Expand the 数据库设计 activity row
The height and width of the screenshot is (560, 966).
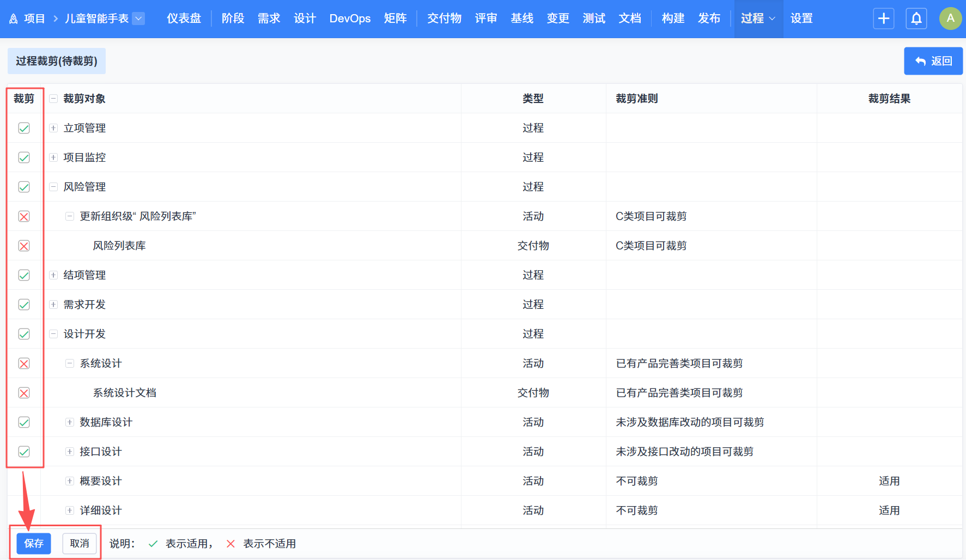(x=70, y=422)
